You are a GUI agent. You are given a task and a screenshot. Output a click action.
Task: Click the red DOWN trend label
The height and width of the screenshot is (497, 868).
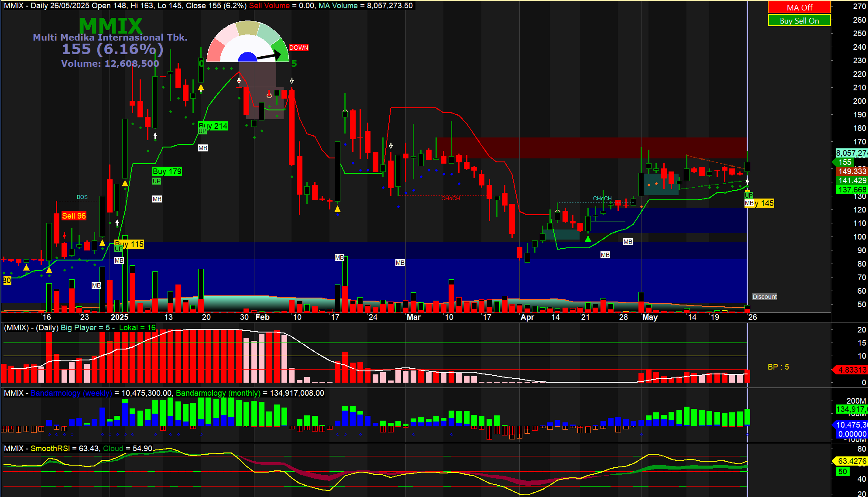pyautogui.click(x=298, y=48)
